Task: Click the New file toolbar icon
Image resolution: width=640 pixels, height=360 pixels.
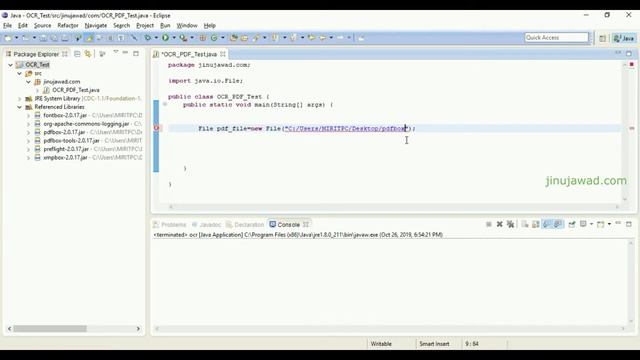Action: coord(8,38)
